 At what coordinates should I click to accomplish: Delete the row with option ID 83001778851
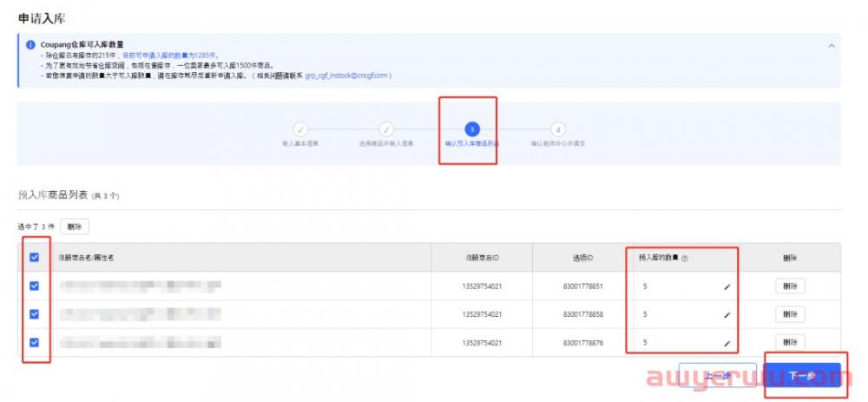point(789,286)
